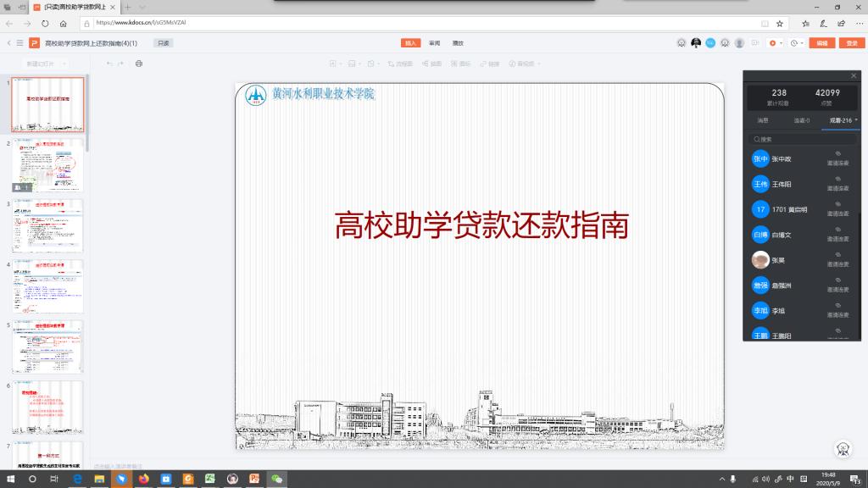Invite 张中政 to speak
This screenshot has height=488, width=868.
tap(837, 158)
